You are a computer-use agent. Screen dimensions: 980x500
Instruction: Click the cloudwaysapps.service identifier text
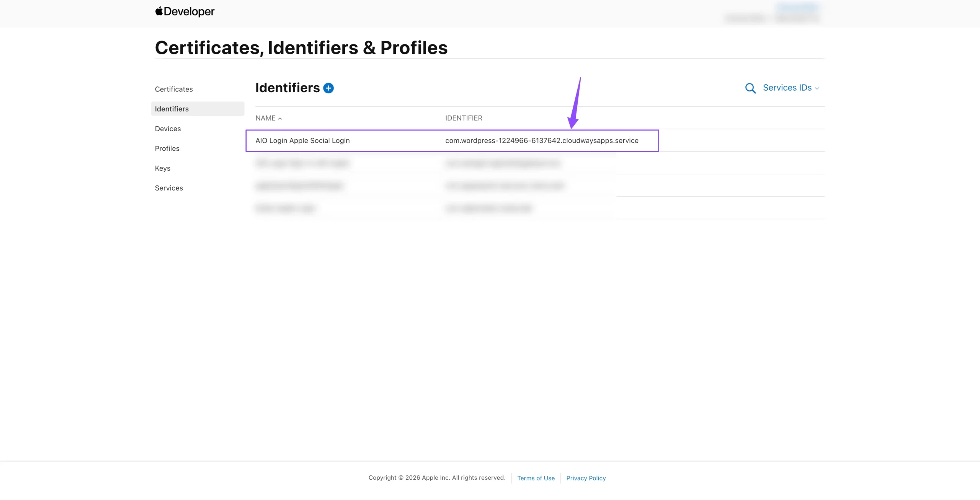[x=542, y=140]
